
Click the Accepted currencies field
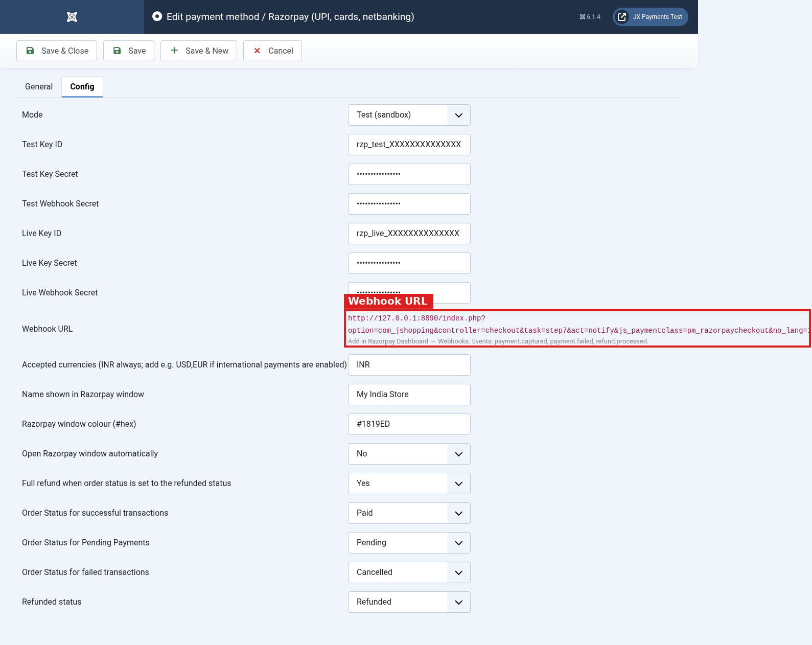click(409, 365)
